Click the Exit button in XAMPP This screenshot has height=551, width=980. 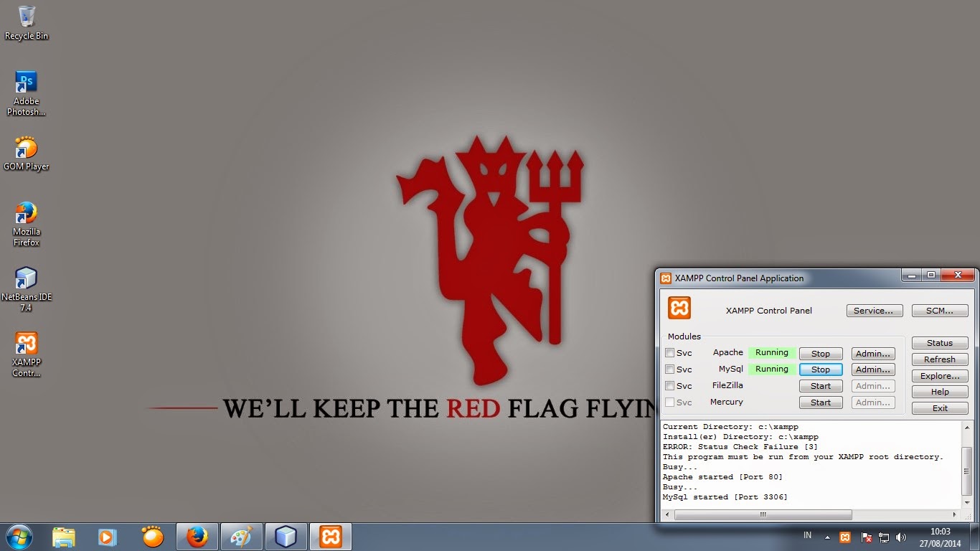940,408
